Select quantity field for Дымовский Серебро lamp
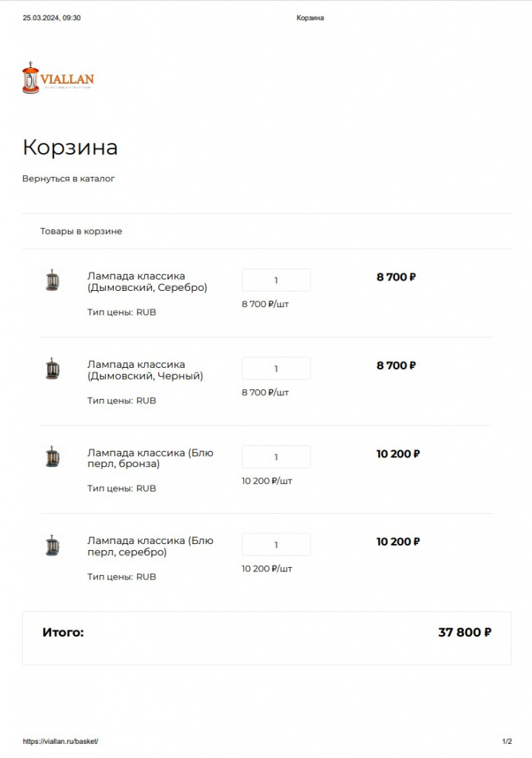The width and height of the screenshot is (532, 758). tap(276, 279)
